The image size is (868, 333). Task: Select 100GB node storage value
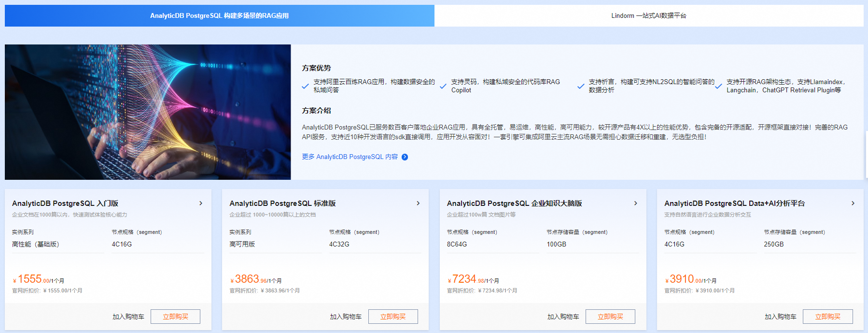click(x=557, y=244)
